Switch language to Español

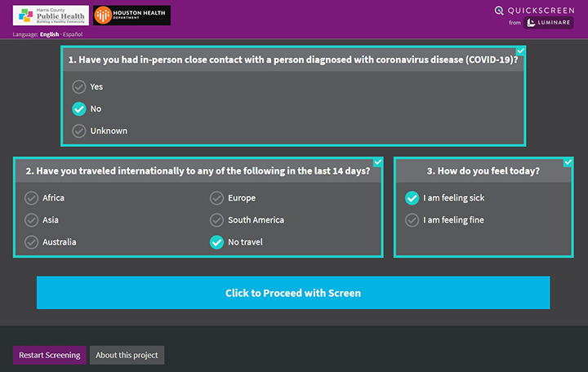click(x=73, y=34)
